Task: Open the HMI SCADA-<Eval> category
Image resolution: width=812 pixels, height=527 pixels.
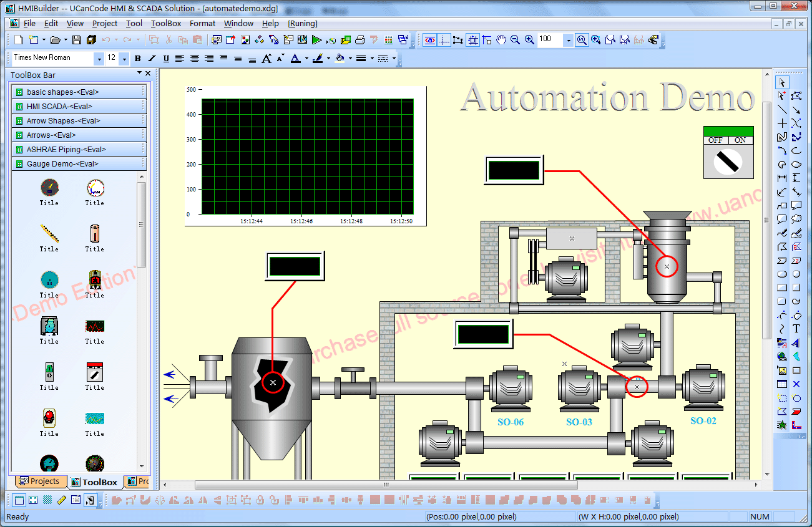Action: click(x=78, y=106)
